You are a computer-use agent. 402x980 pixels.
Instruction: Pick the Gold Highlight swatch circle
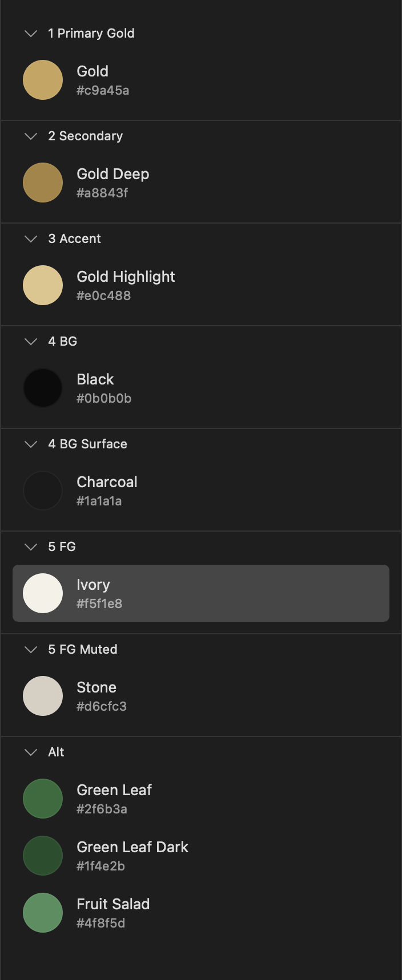tap(43, 285)
